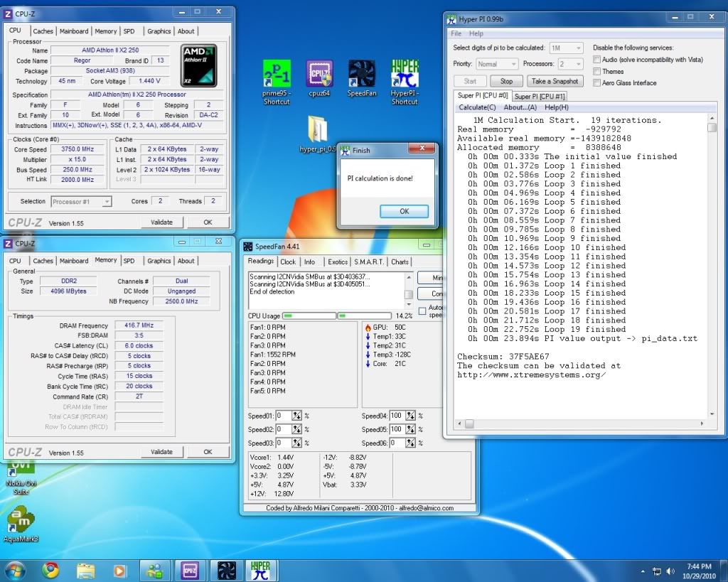The height and width of the screenshot is (582, 728).
Task: Click top CPU-Z window title icon
Action: pos(8,14)
